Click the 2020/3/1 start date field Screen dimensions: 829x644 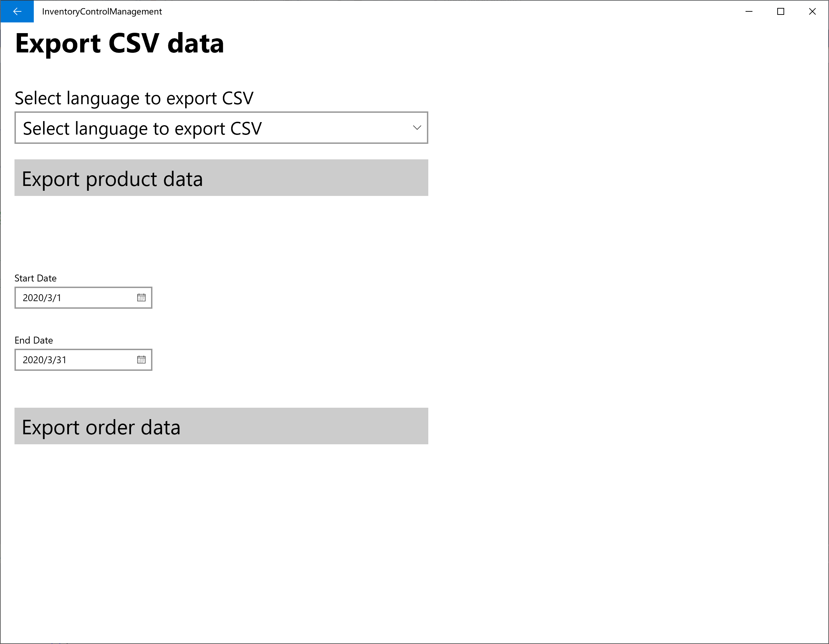tap(72, 298)
